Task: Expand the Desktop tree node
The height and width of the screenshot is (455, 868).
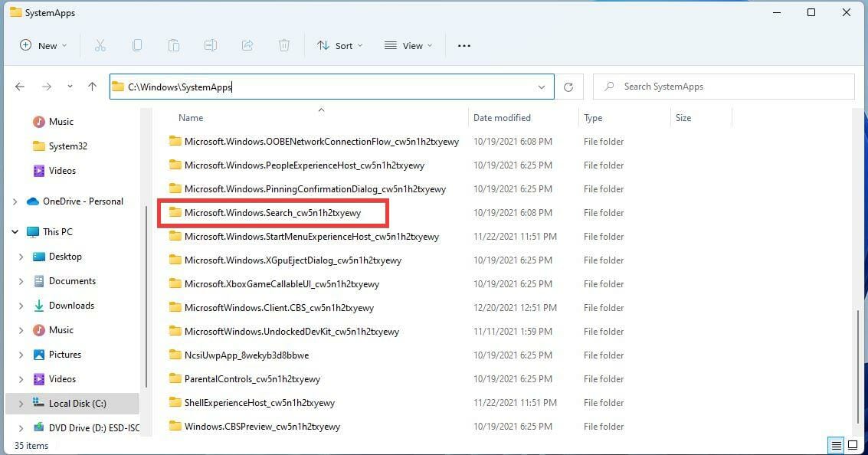Action: click(x=21, y=257)
